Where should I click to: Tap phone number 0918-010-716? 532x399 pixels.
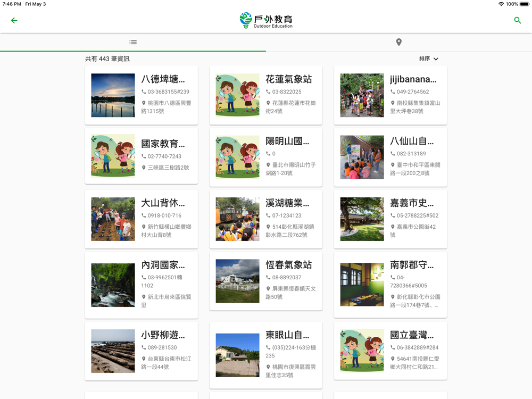coord(164,215)
